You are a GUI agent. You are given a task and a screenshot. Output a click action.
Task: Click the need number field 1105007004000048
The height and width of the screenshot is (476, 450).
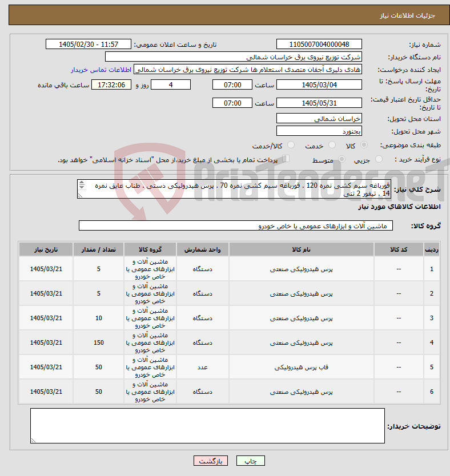click(x=319, y=45)
